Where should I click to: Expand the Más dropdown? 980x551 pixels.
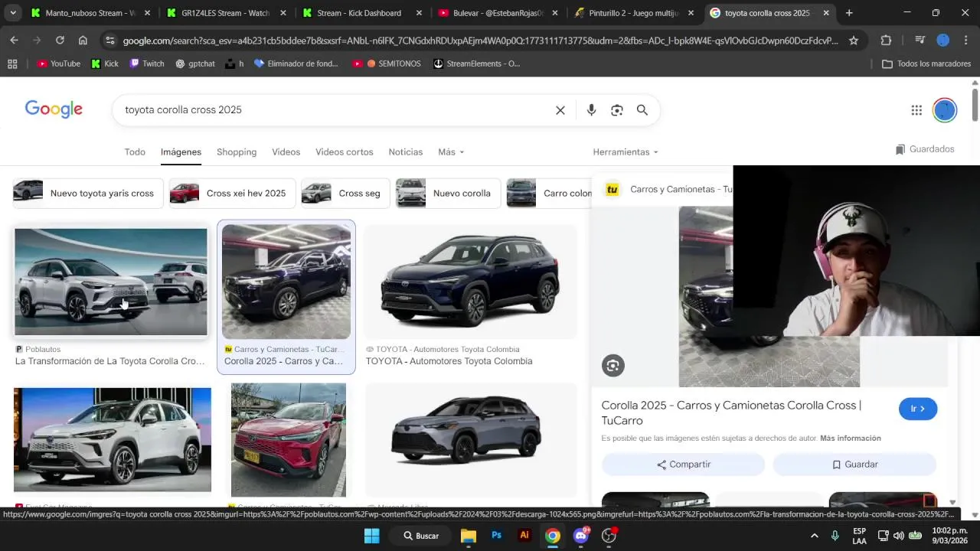pos(451,152)
